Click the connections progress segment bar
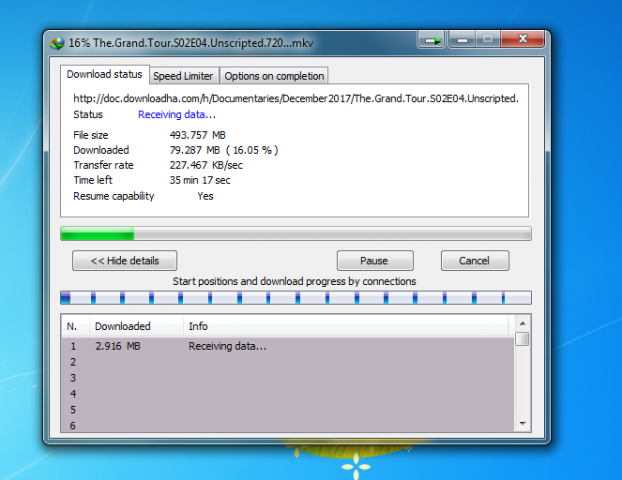 click(x=295, y=298)
